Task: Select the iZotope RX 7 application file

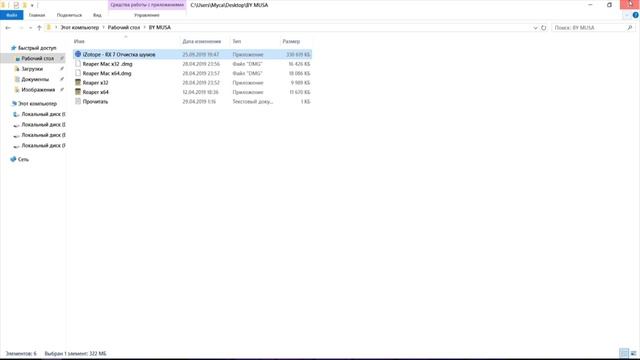Action: click(192, 54)
